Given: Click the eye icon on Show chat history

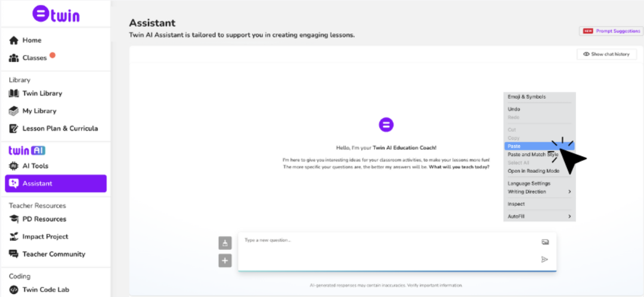Looking at the screenshot, I should click(587, 54).
